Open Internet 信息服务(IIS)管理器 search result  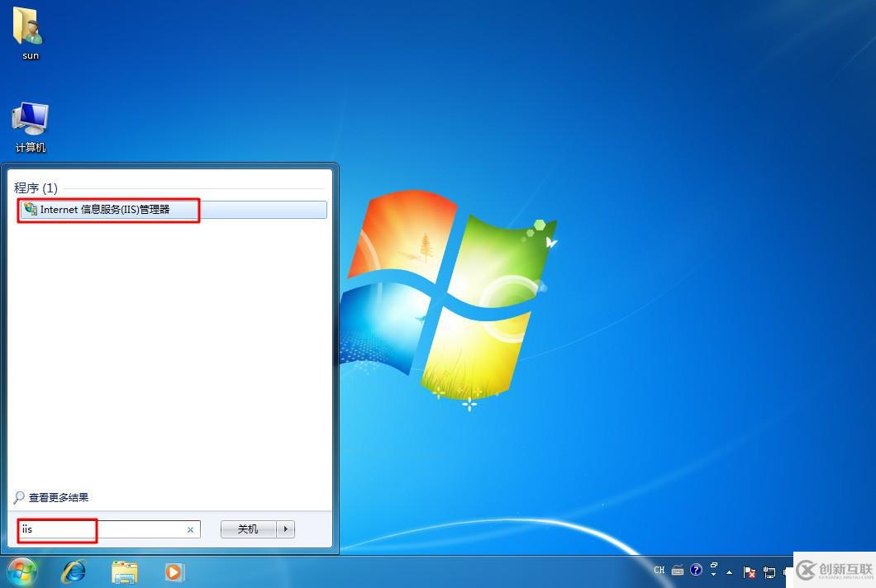[174, 210]
